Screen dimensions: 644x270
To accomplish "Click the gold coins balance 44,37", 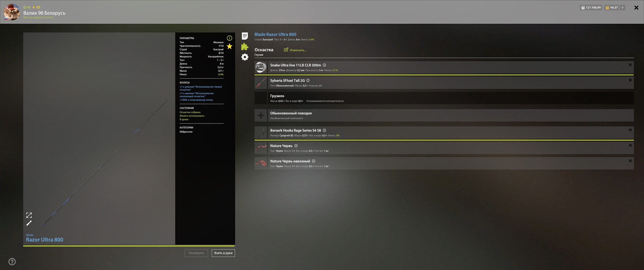I will [x=612, y=8].
